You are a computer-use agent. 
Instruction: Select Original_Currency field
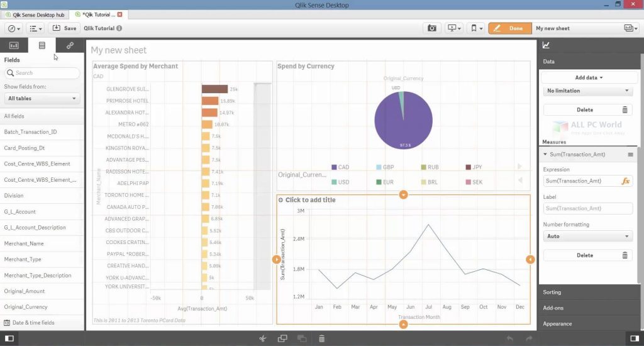tap(42, 307)
